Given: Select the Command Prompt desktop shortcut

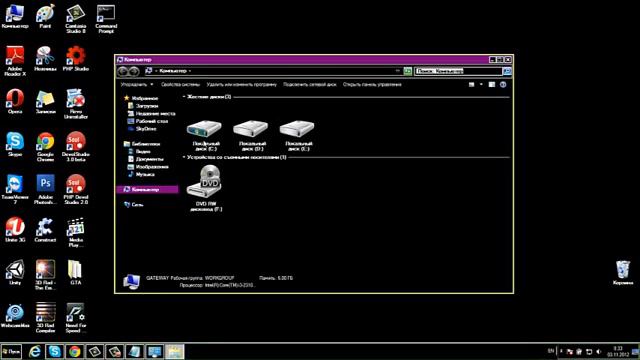Looking at the screenshot, I should click(106, 19).
